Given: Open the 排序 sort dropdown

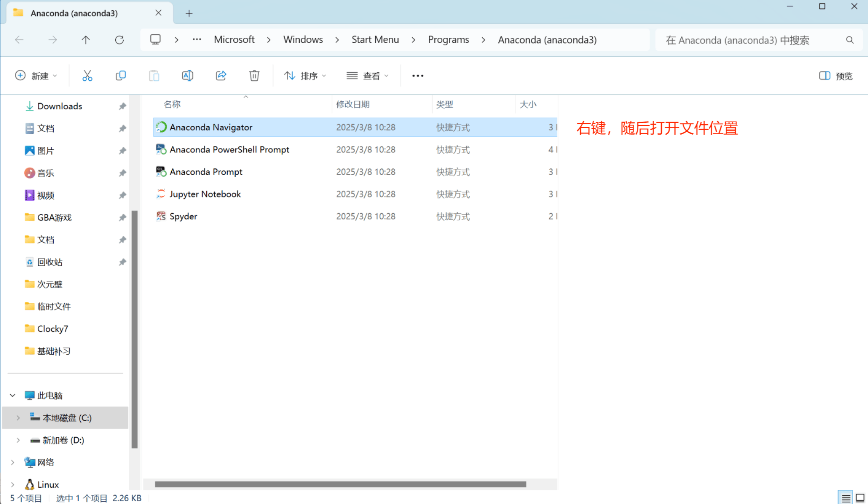Looking at the screenshot, I should 305,75.
